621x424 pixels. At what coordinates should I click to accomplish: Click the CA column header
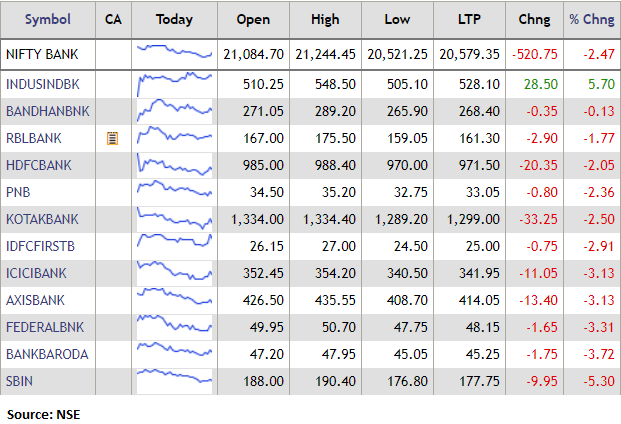point(113,19)
